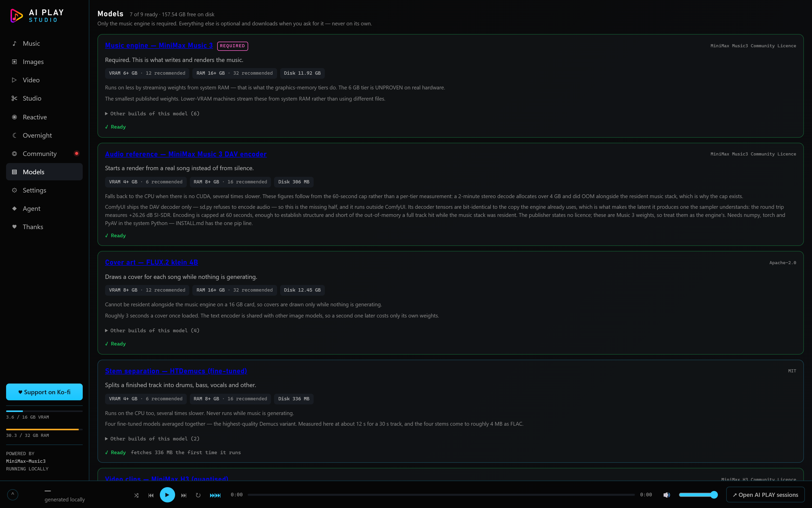Viewport: 812px width, 508px height.
Task: Click the 'Disk 306 MB' chip
Action: coord(294,182)
